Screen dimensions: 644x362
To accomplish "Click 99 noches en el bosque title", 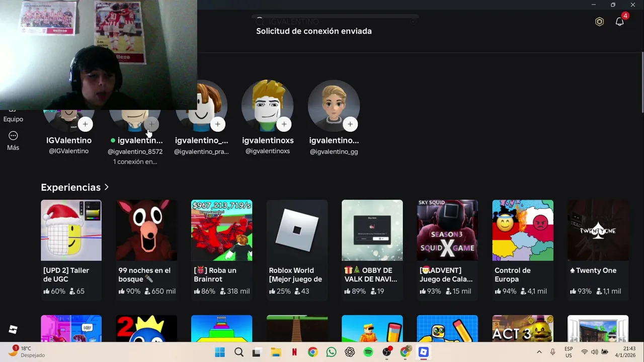I will [144, 275].
